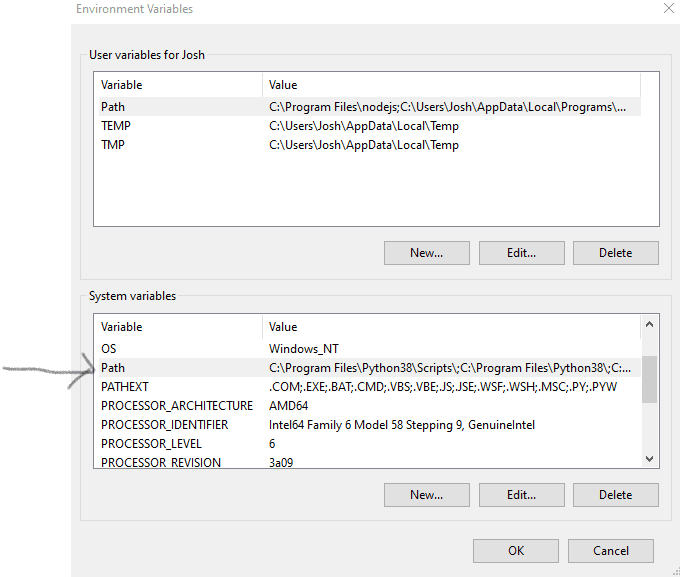This screenshot has height=577, width=680.
Task: Click the Intel64 Family 6 value
Action: (402, 425)
